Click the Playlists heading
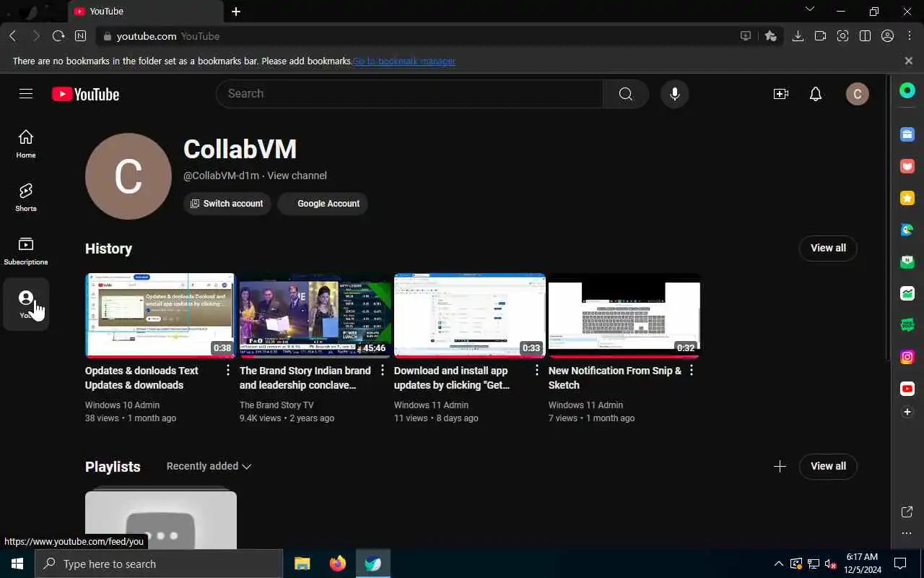The width and height of the screenshot is (924, 578). [113, 467]
